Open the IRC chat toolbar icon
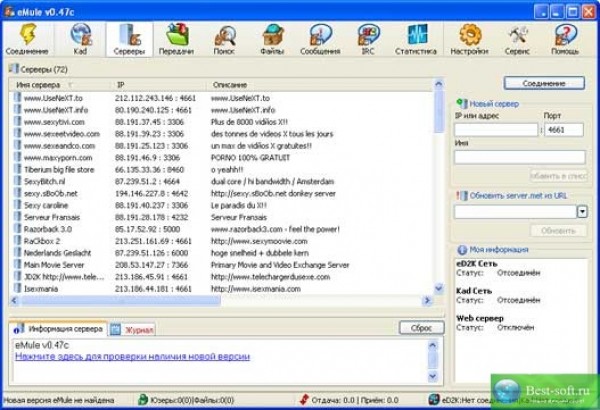 (370, 39)
